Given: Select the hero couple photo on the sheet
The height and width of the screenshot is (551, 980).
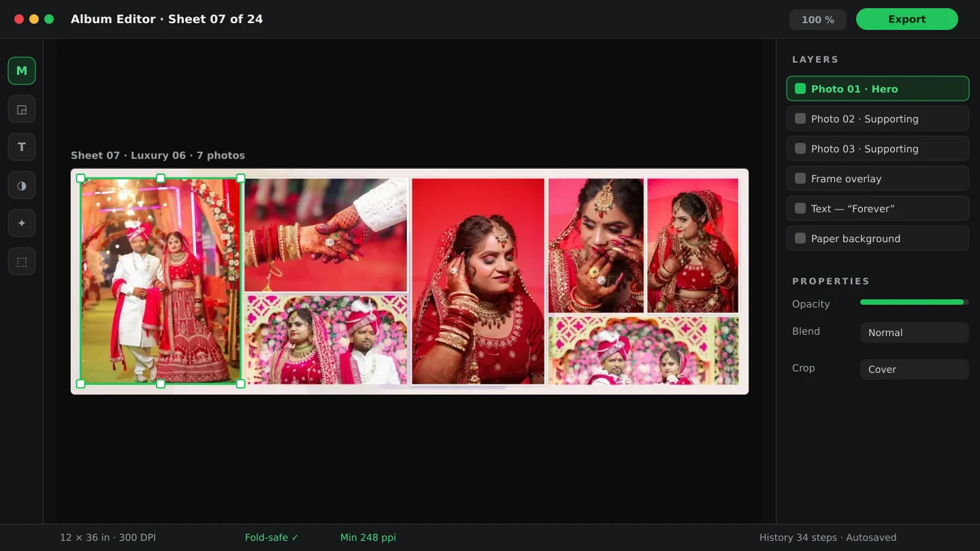Looking at the screenshot, I should point(161,281).
